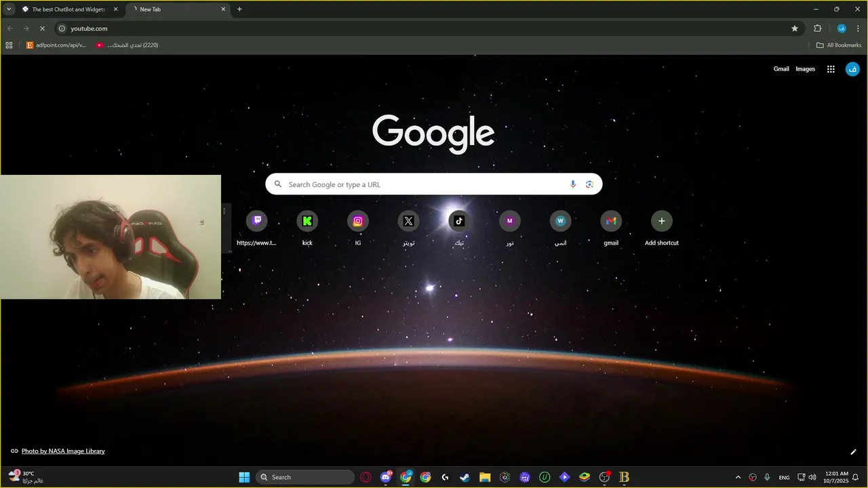Switch input language from ENG
Image resolution: width=868 pixels, height=488 pixels.
pos(784,477)
